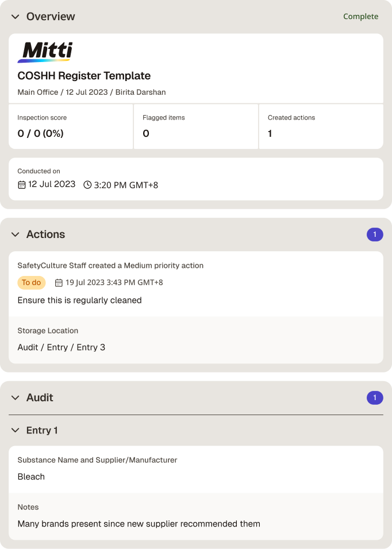Click the Notes text about many brands

point(139,524)
